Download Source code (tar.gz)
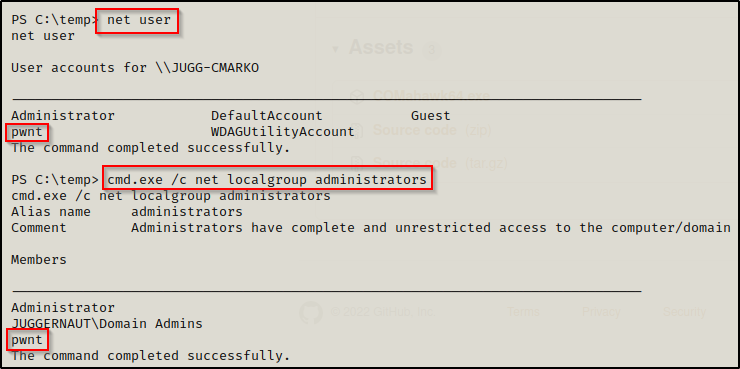Screen dimensions: 740x369 (440, 163)
